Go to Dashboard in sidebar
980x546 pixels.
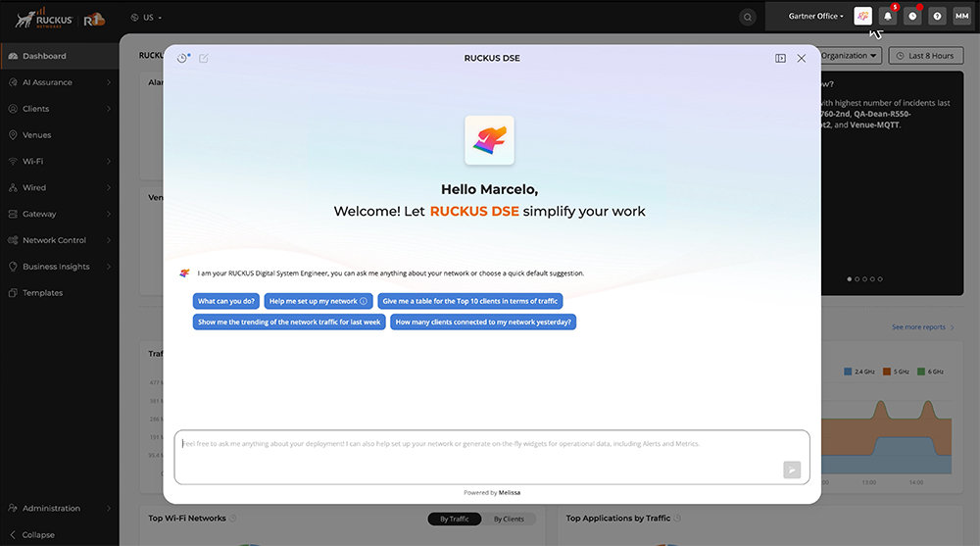(60, 56)
